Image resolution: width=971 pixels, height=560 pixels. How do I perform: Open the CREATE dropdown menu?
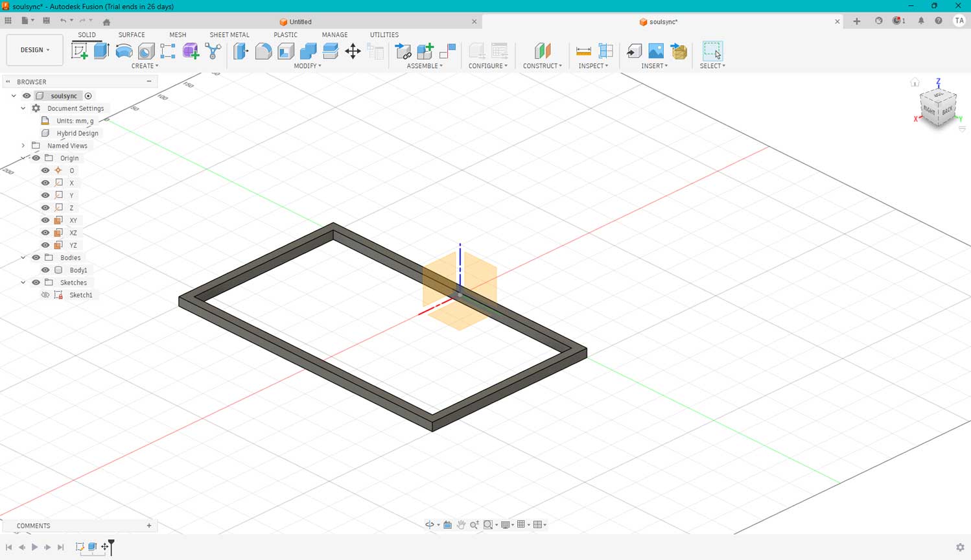coord(145,66)
